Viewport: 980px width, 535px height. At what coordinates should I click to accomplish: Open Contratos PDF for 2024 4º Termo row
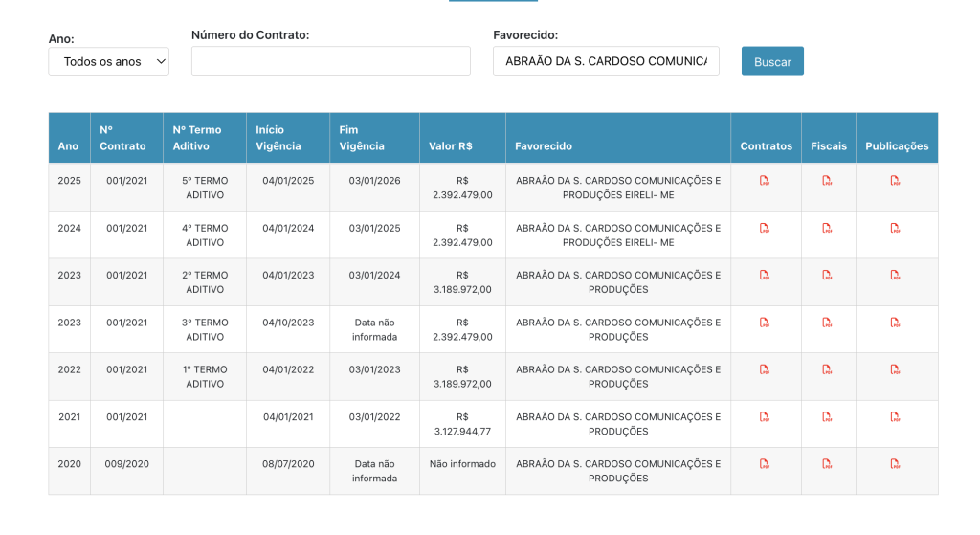(x=765, y=228)
